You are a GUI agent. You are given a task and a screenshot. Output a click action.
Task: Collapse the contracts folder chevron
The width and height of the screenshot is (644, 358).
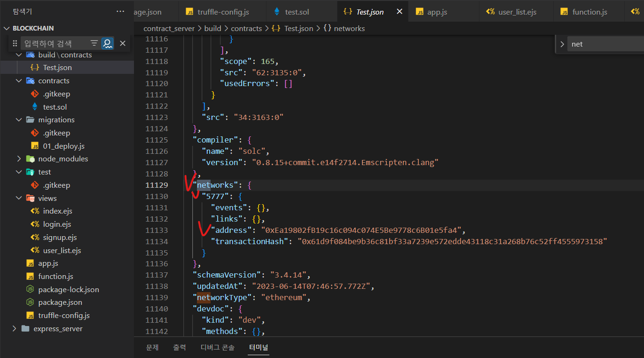(19, 81)
